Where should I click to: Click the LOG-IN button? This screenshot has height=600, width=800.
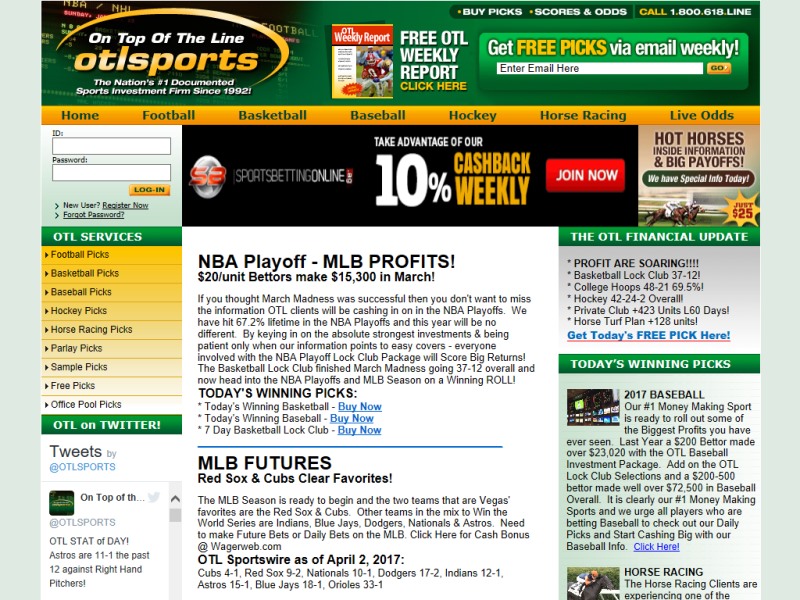pyautogui.click(x=149, y=190)
